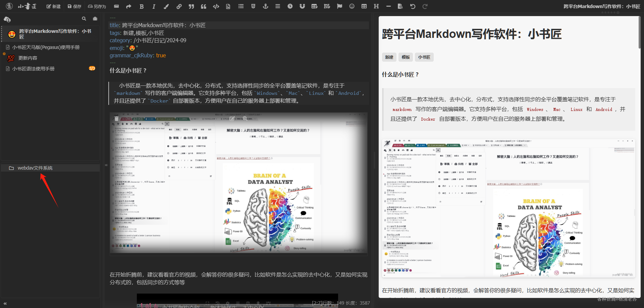
Task: Collapse the sidebar with double chevron
Action: pos(5,303)
